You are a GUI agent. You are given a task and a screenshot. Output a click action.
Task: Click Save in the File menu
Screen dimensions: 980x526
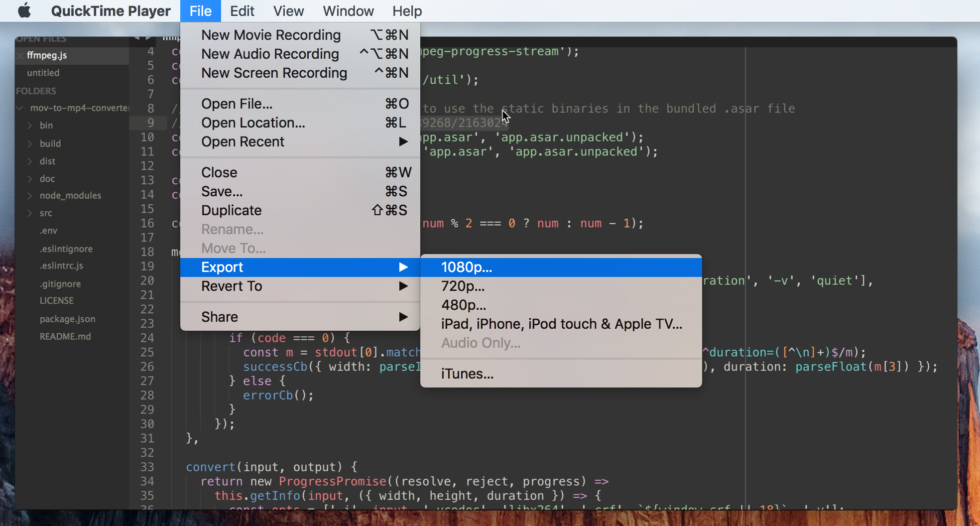pyautogui.click(x=221, y=191)
